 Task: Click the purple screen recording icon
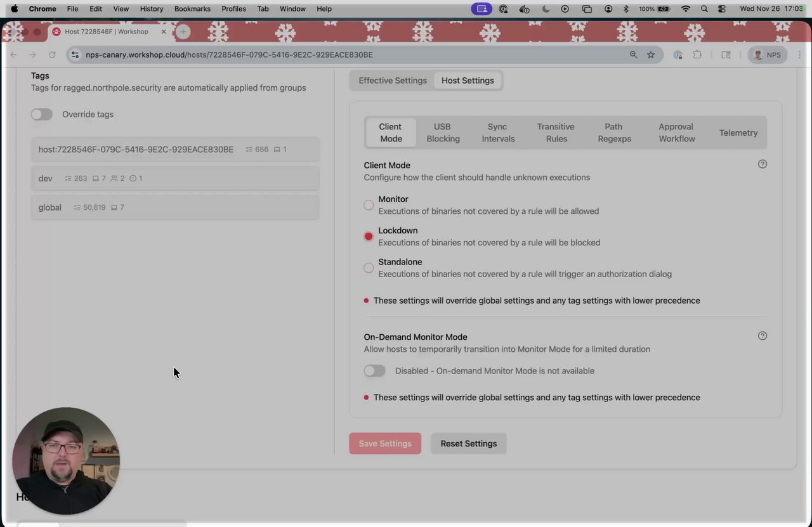tap(481, 9)
